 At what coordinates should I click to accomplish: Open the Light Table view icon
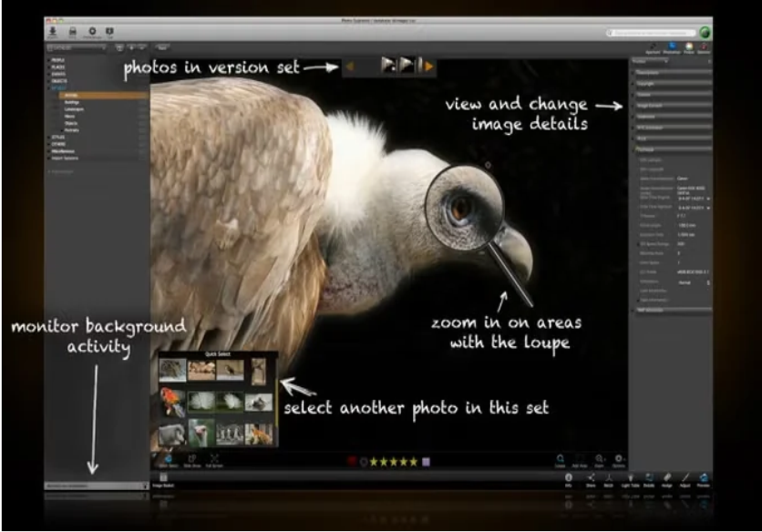point(631,480)
